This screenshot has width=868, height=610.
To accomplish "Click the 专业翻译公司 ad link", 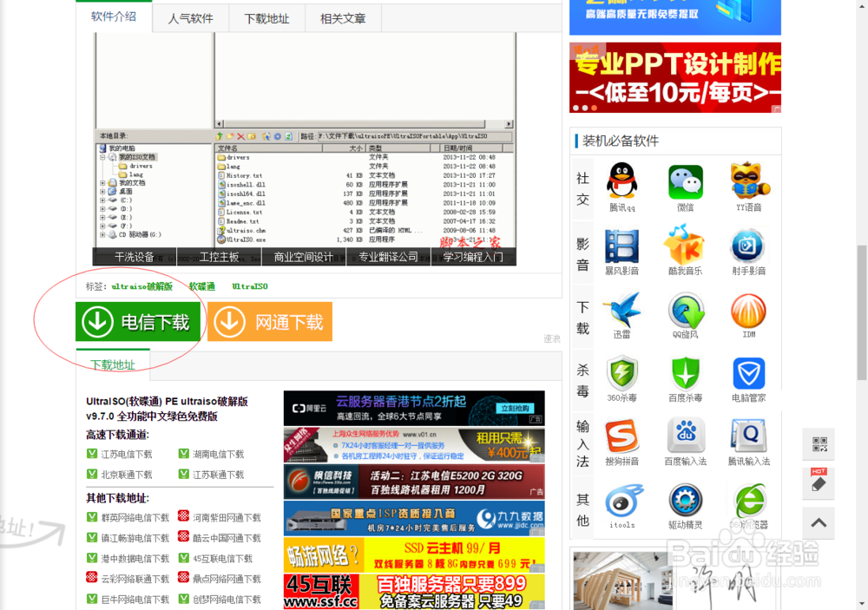I will coord(388,257).
